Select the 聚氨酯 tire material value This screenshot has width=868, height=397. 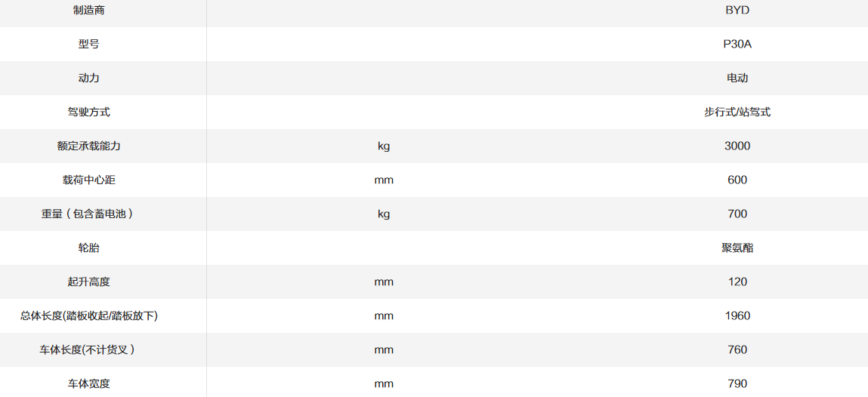[737, 248]
